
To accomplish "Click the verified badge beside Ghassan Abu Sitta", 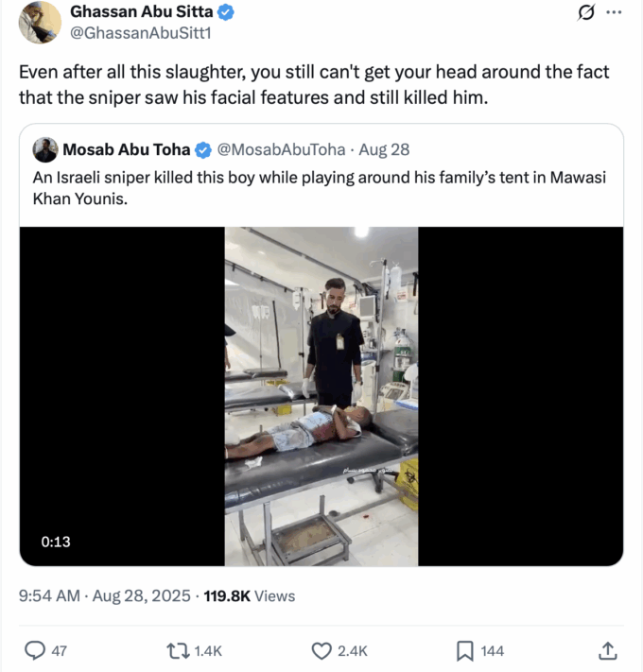I will click(x=228, y=12).
